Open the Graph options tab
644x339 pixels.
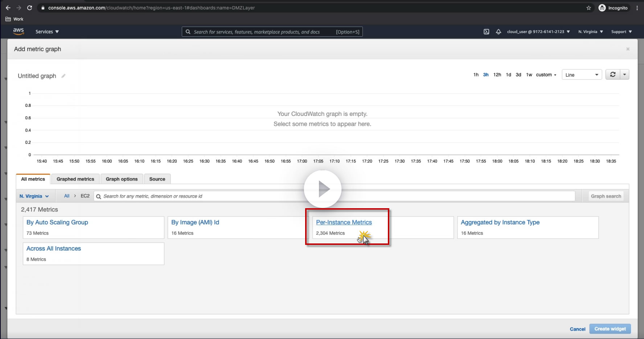click(122, 179)
